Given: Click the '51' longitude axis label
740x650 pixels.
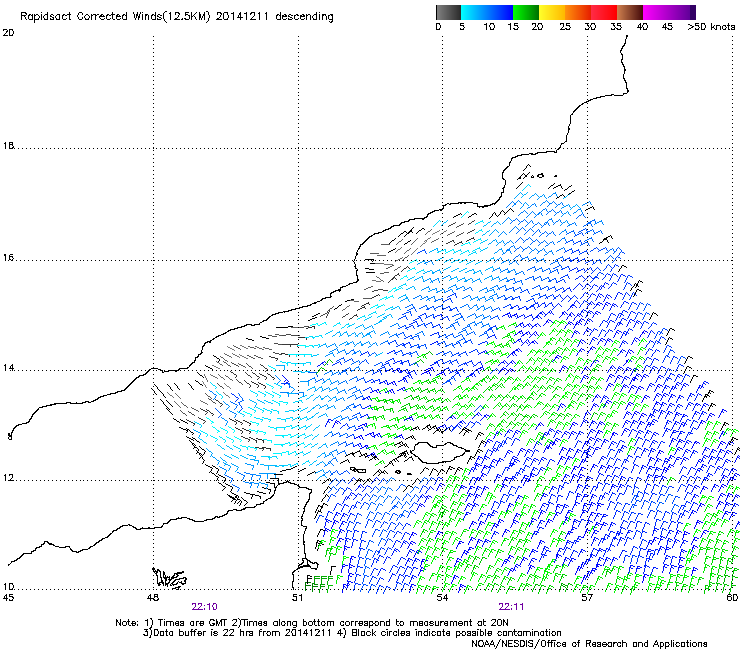Looking at the screenshot, I should pyautogui.click(x=297, y=598).
